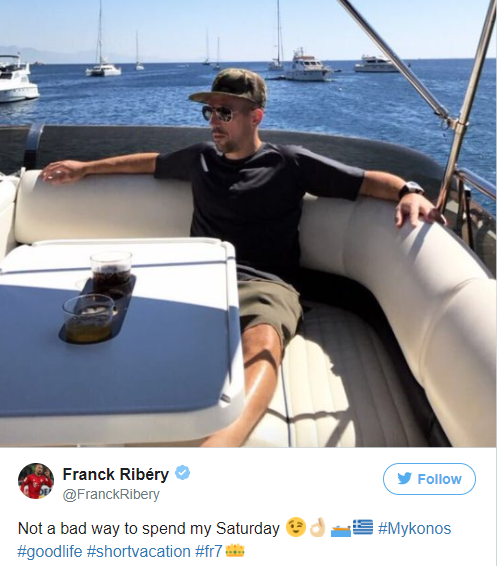This screenshot has height=566, width=500.
Task: Click the Twitter bird icon in Follow button
Action: point(404,479)
